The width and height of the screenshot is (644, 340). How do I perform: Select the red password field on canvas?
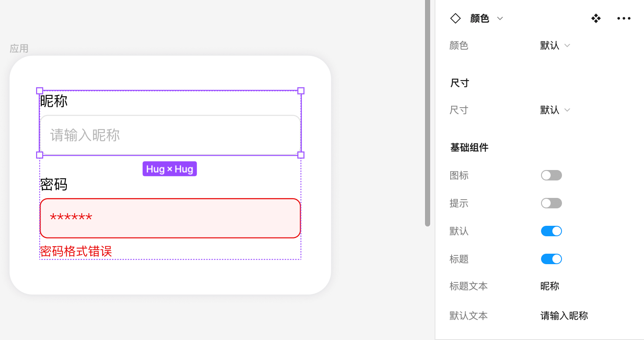pyautogui.click(x=170, y=218)
